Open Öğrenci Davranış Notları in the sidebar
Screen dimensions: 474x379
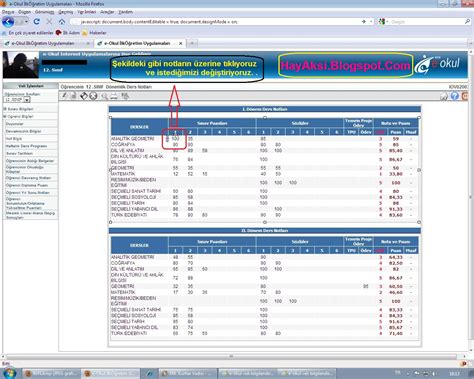pos(28,178)
